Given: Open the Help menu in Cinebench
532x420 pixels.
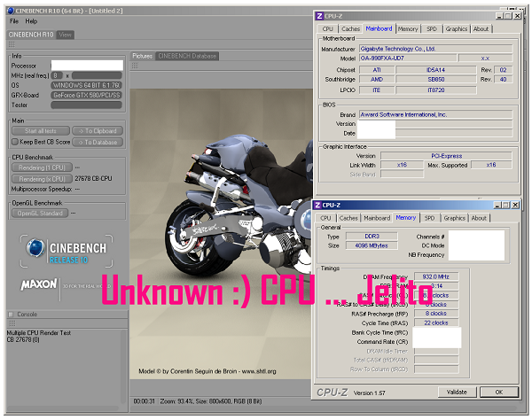Looking at the screenshot, I should coord(31,21).
